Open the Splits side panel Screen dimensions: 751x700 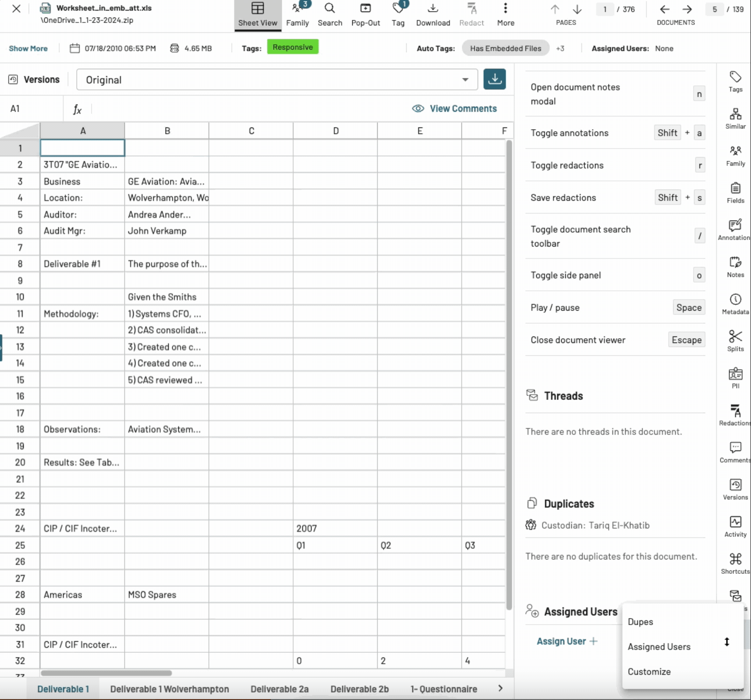[735, 342]
